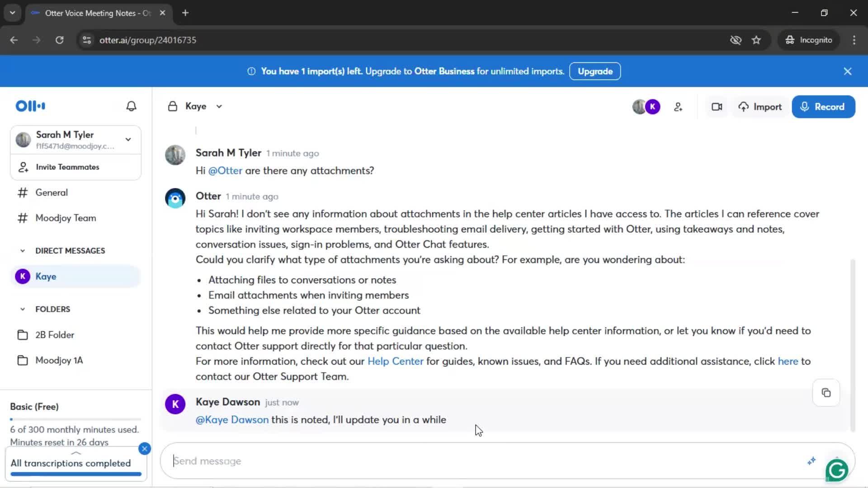Bookmark this page with star icon
This screenshot has height=488, width=868.
pos(756,40)
